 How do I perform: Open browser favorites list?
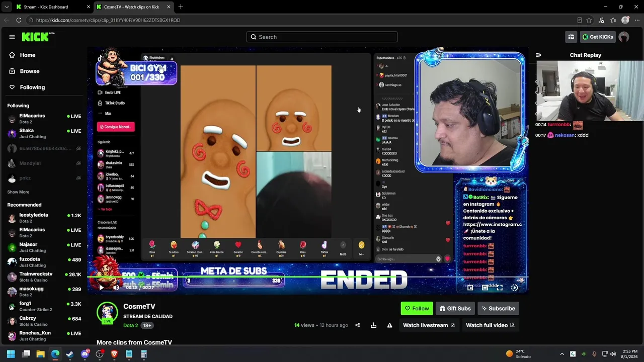[613, 20]
